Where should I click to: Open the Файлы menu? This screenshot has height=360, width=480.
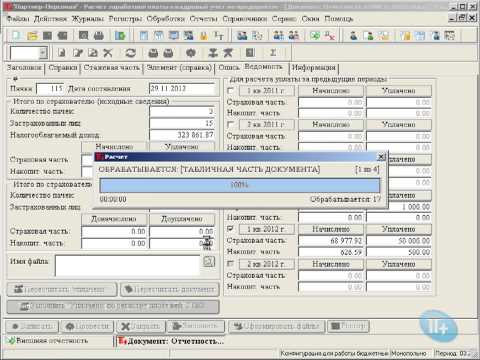pos(18,19)
